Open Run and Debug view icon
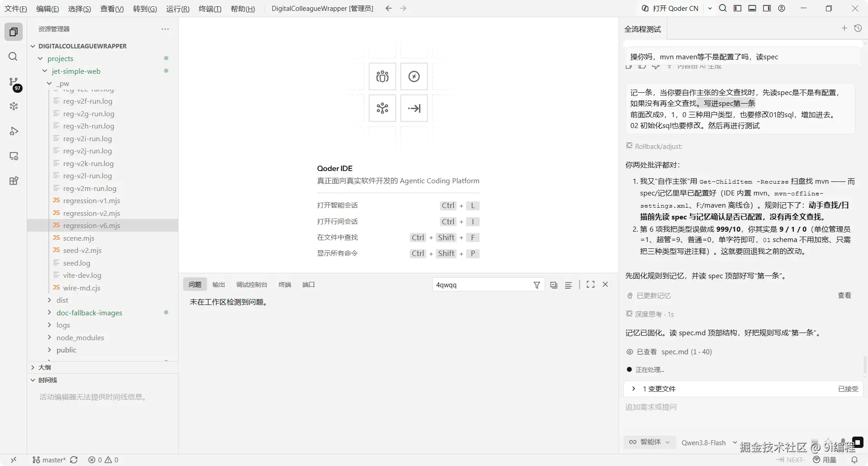 [x=14, y=131]
